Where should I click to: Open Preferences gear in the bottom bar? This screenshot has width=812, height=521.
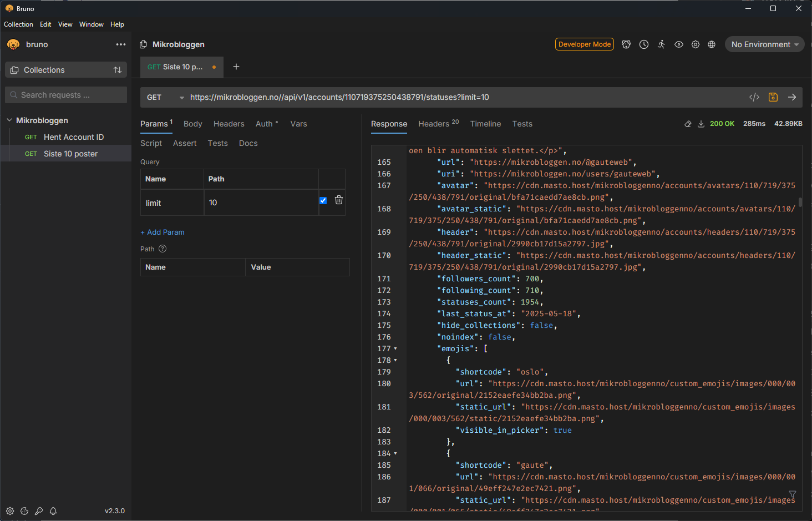click(10, 511)
